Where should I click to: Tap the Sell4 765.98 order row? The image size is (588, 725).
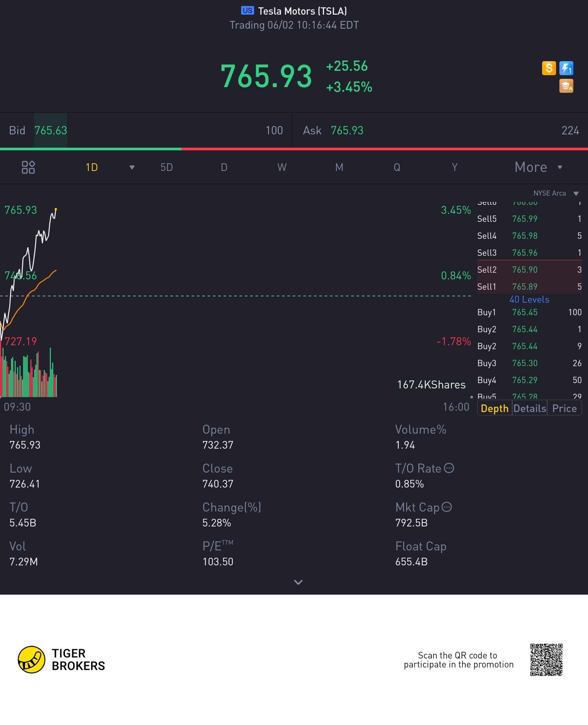[x=529, y=236]
